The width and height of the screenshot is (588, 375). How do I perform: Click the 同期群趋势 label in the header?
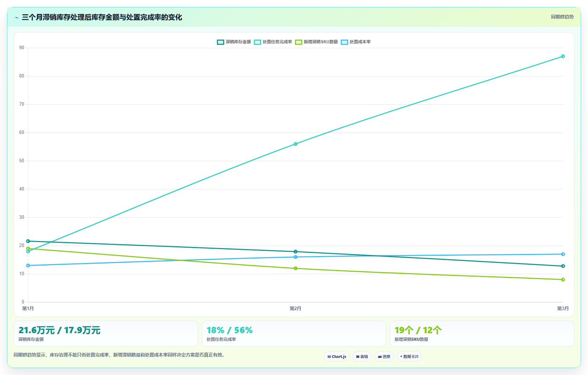point(562,17)
